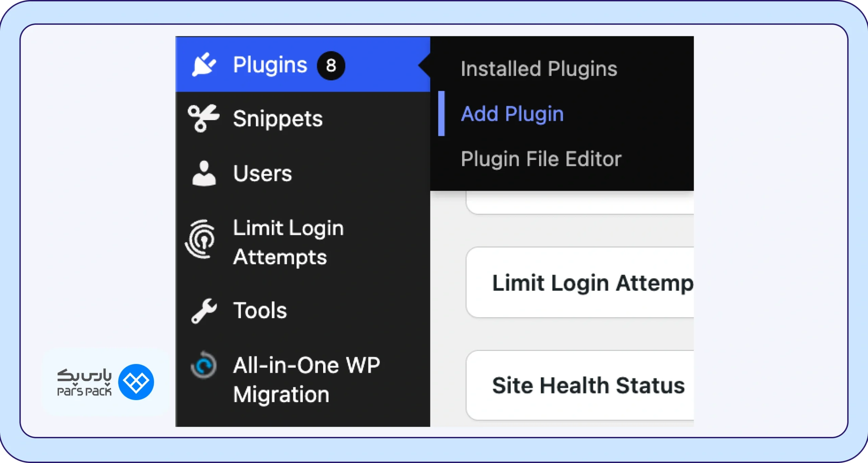This screenshot has height=463, width=868.
Task: Open Limit Login Attempts sidebar menu
Action: click(x=303, y=242)
